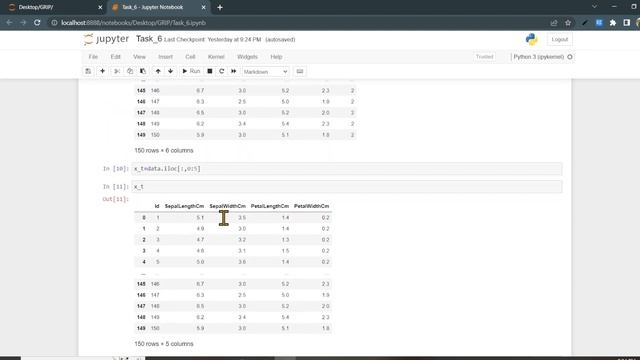Save notebook with the floppy disk icon
The image size is (640, 360).
coord(88,71)
